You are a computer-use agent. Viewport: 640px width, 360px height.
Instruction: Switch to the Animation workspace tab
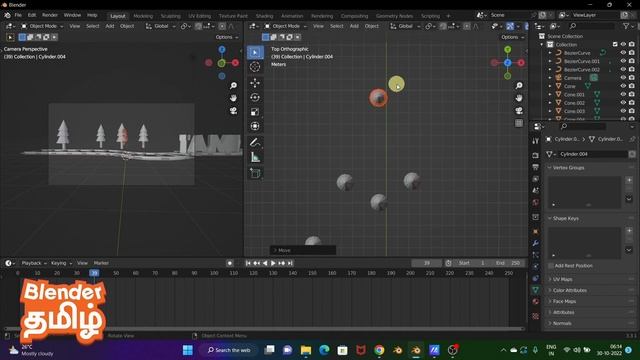click(292, 16)
